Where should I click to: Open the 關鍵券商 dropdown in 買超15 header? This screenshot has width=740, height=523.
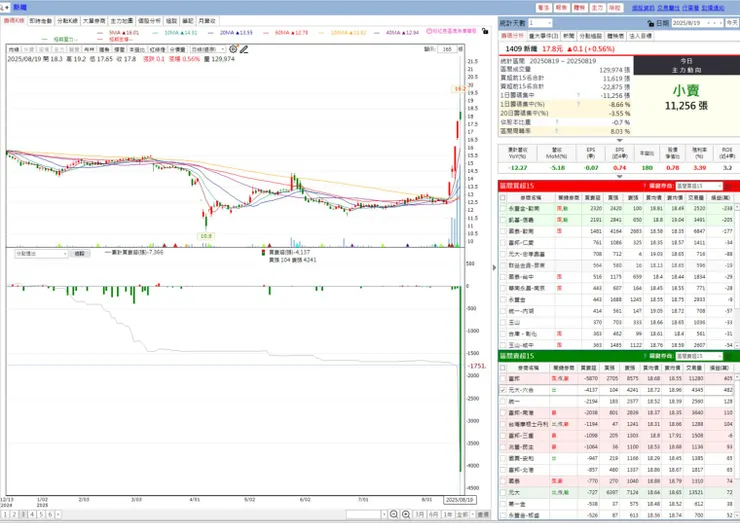(698, 186)
